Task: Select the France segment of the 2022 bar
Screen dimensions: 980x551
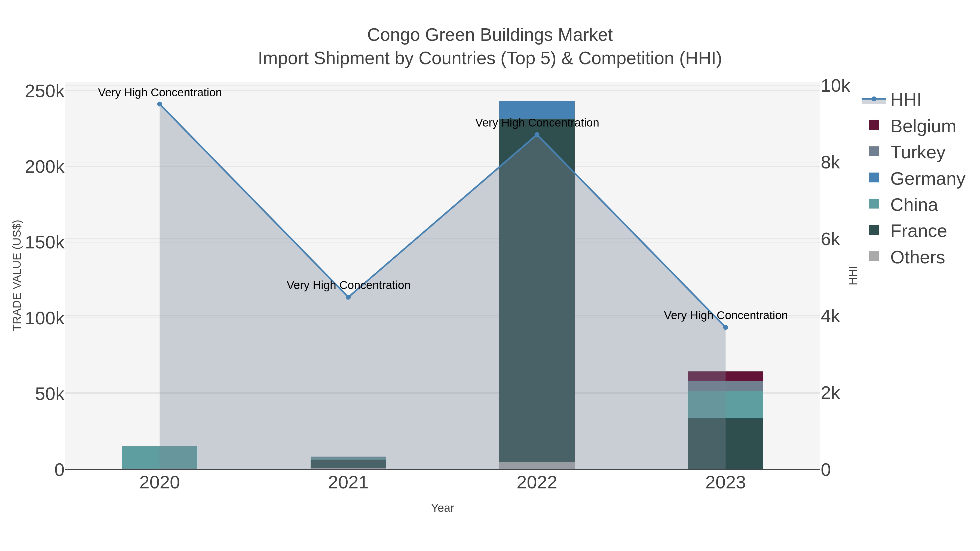Action: [537, 291]
